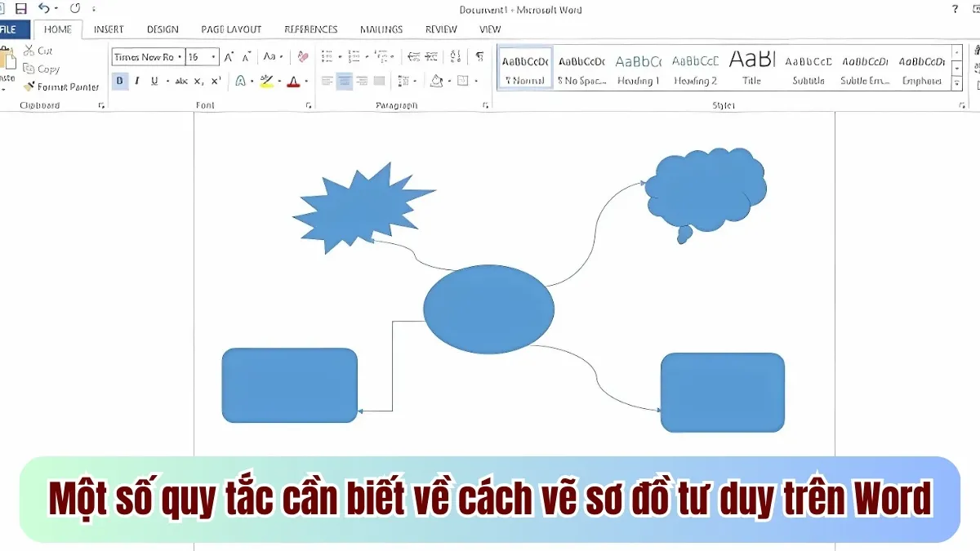The image size is (980, 551).
Task: Click the Shading paint bucket icon
Action: 437,81
